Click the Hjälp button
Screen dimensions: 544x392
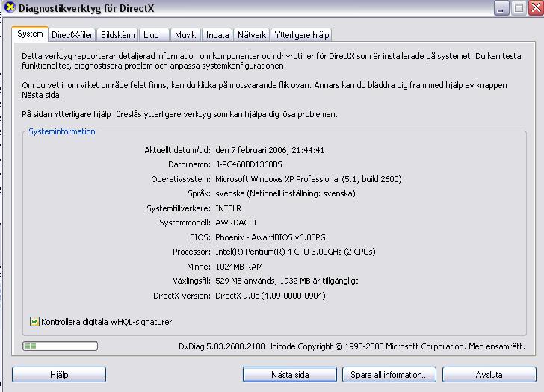(59, 375)
